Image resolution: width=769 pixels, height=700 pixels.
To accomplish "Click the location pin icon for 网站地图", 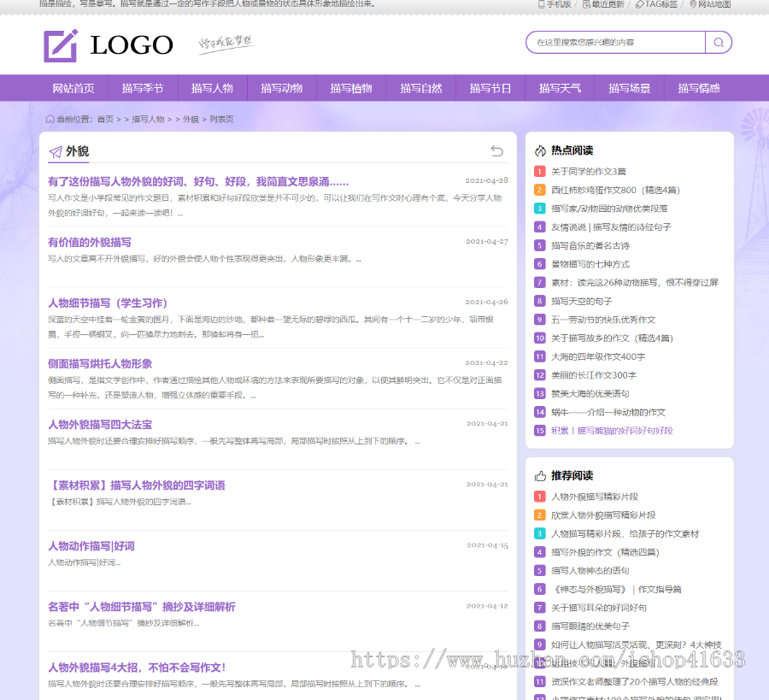I will (x=693, y=4).
